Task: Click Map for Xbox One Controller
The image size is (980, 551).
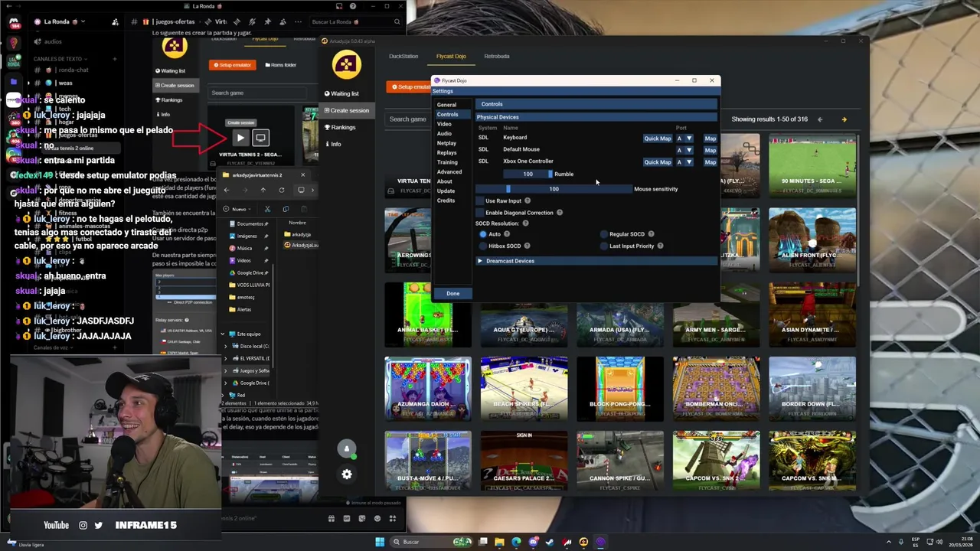Action: [710, 162]
